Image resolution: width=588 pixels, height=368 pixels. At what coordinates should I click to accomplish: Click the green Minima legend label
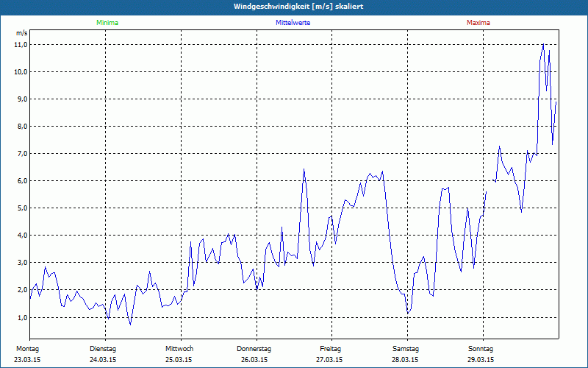click(x=107, y=23)
